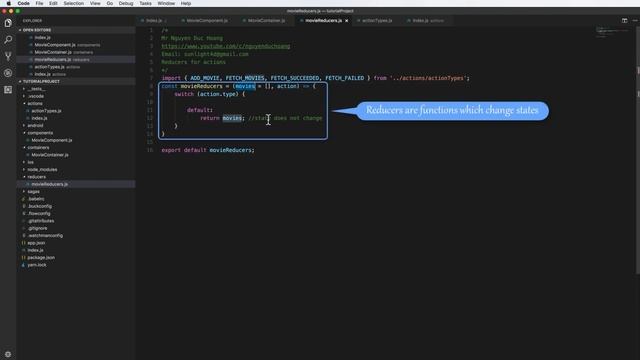Open actionTypes.js under actions folder

tap(46, 111)
